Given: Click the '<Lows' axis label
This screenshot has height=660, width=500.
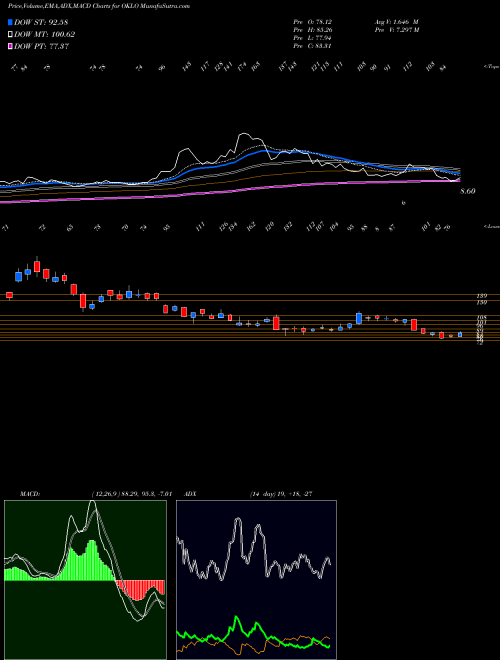Looking at the screenshot, I should (x=491, y=227).
